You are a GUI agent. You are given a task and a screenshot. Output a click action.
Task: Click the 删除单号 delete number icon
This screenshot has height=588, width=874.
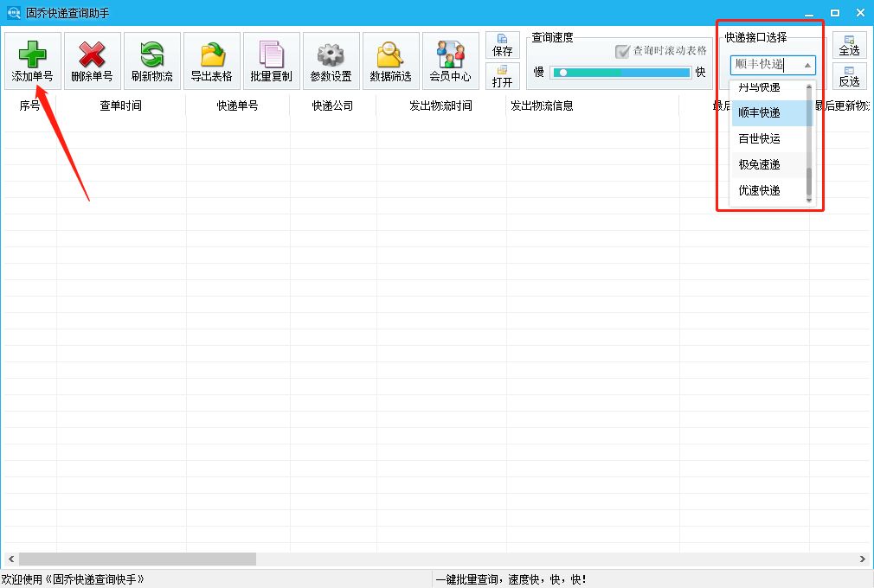(92, 60)
